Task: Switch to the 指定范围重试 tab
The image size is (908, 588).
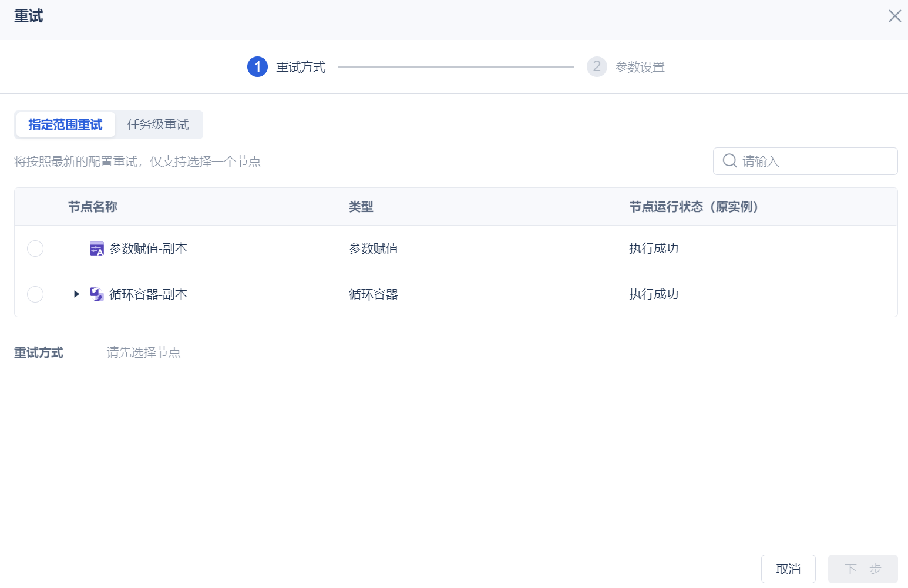Action: tap(65, 125)
